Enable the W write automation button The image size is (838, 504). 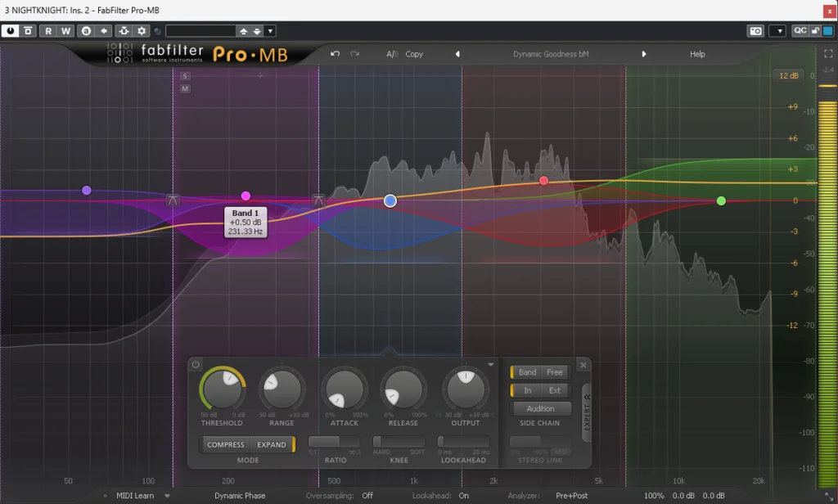[x=65, y=31]
